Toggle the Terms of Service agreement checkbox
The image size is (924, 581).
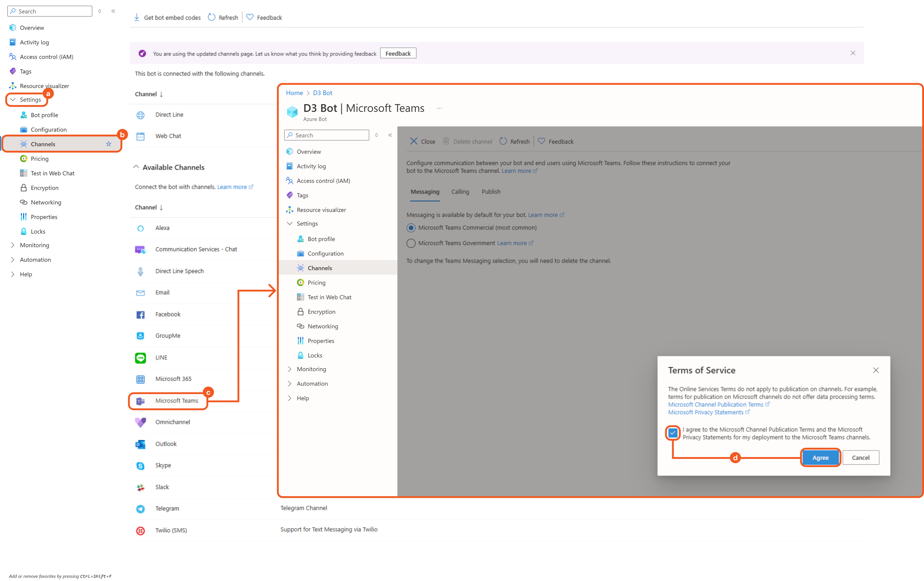click(673, 433)
